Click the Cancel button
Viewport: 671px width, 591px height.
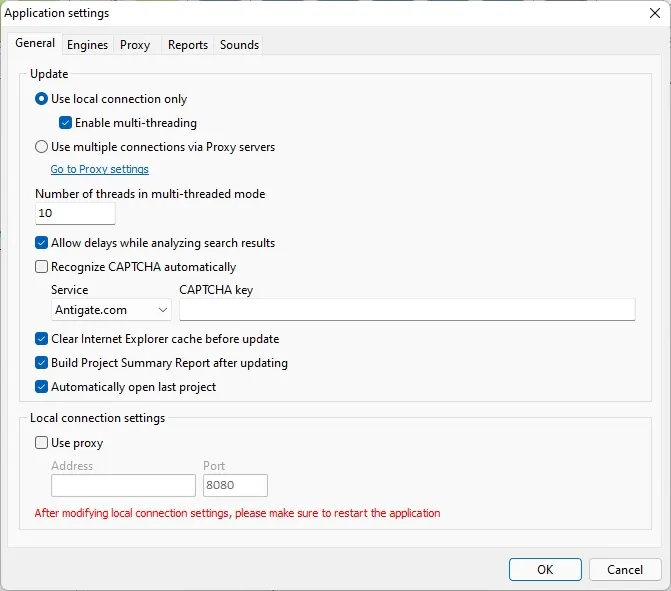pyautogui.click(x=625, y=570)
